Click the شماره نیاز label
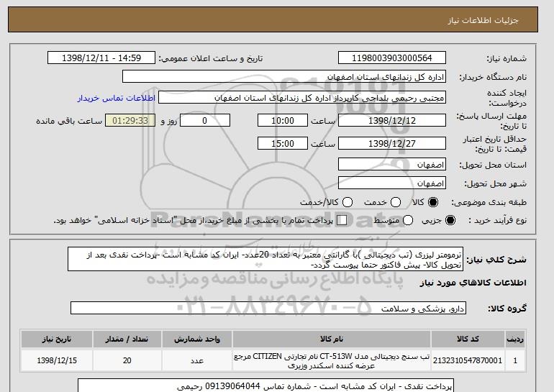This screenshot has height=392, width=554. click(507, 59)
